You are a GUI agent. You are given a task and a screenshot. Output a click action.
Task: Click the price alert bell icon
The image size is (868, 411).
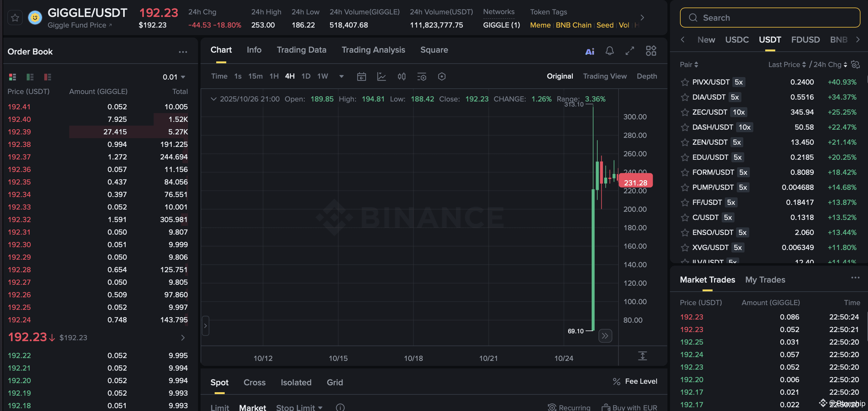pos(609,51)
